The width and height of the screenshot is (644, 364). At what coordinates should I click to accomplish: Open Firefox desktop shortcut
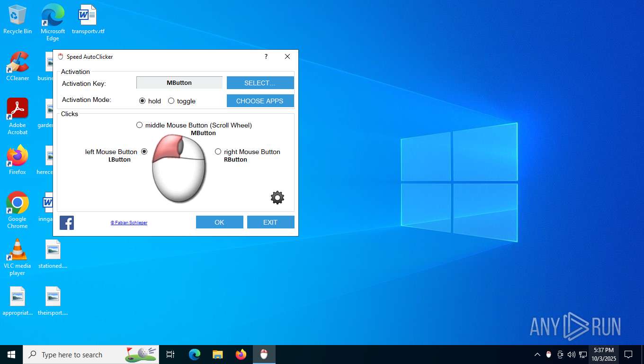pyautogui.click(x=18, y=160)
